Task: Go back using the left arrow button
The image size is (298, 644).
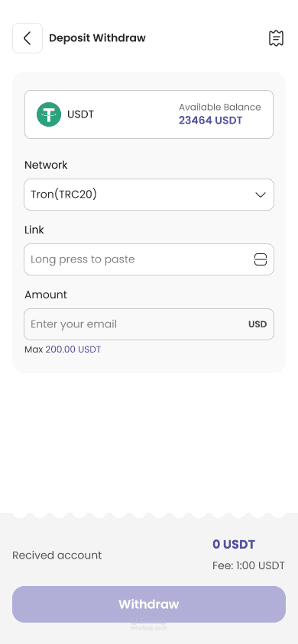Action: click(x=28, y=38)
